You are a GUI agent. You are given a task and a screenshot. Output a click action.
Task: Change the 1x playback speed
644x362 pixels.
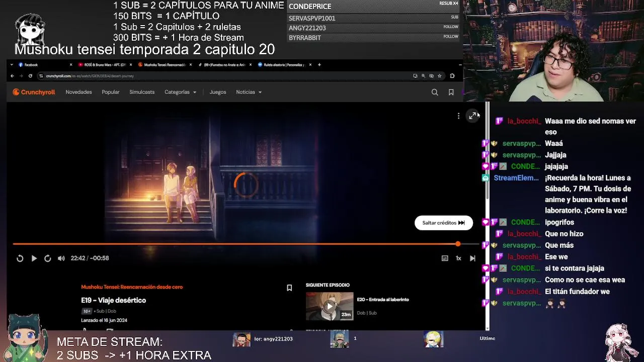tap(458, 258)
